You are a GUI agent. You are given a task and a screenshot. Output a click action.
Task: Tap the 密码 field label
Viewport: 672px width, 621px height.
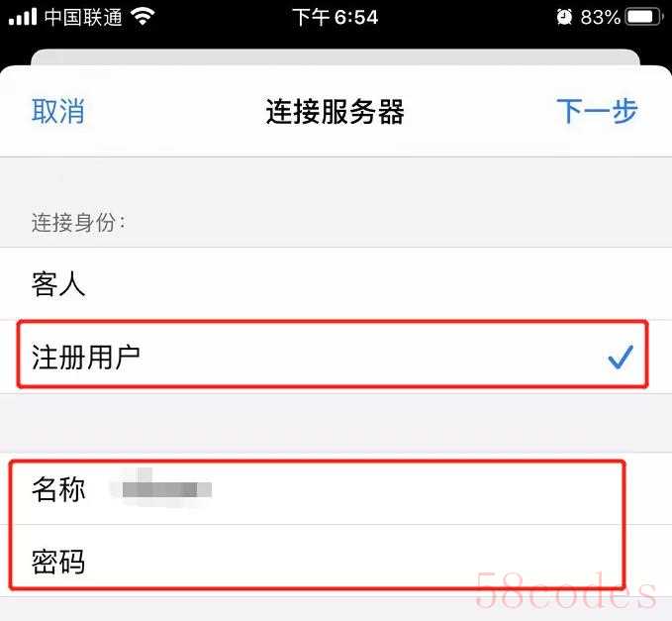coord(58,562)
